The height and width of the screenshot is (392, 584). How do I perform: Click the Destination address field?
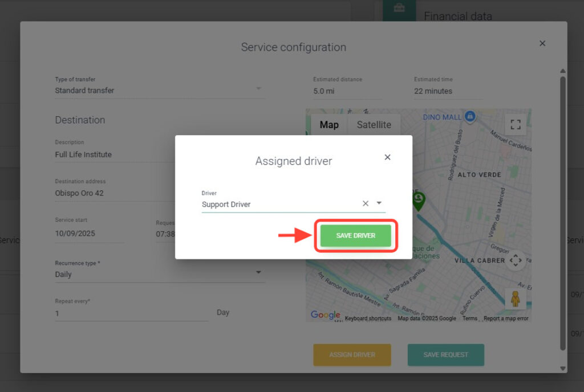[x=103, y=193]
